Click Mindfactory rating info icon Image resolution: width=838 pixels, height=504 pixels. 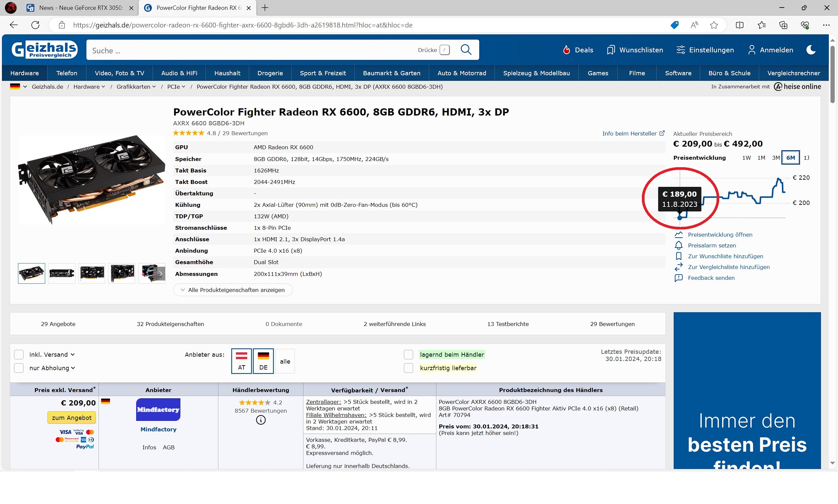[261, 420]
